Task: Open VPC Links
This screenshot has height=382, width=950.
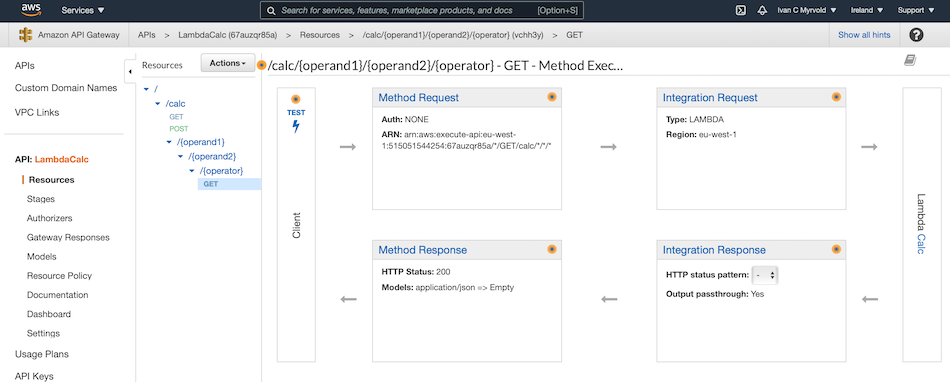Action: [37, 113]
